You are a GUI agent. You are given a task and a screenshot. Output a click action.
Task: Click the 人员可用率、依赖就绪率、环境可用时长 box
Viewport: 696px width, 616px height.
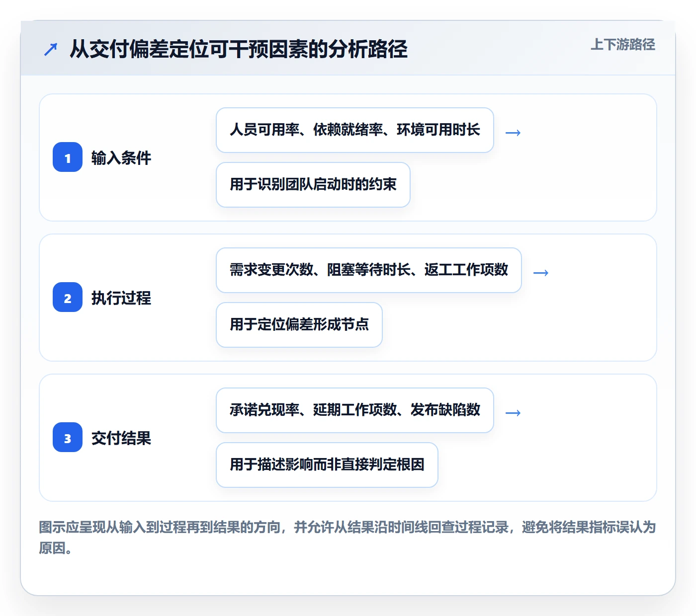click(x=355, y=130)
